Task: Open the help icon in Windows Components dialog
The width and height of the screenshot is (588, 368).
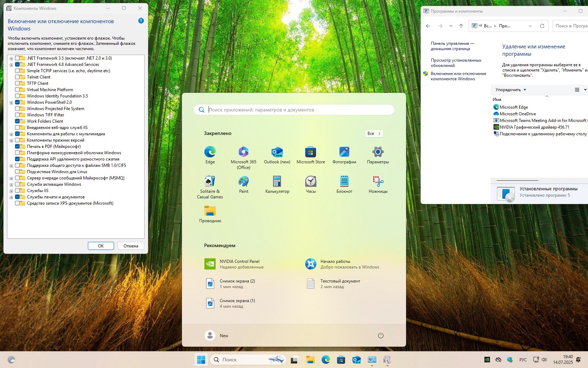Action: point(141,21)
